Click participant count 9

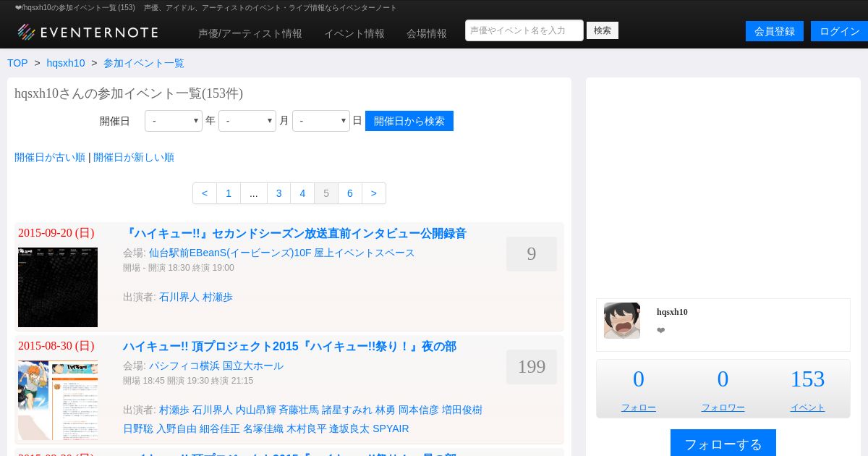532,254
